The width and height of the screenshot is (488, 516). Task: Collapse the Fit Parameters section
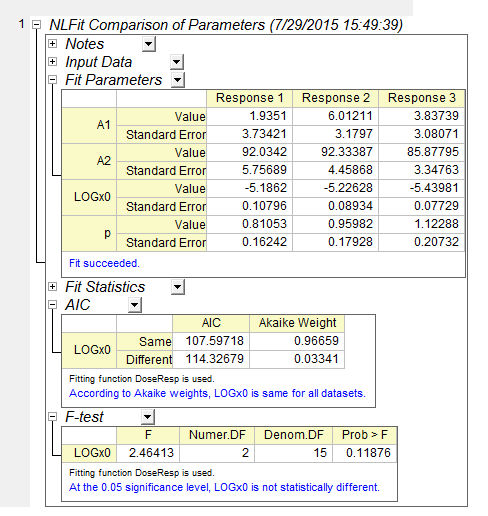52,79
